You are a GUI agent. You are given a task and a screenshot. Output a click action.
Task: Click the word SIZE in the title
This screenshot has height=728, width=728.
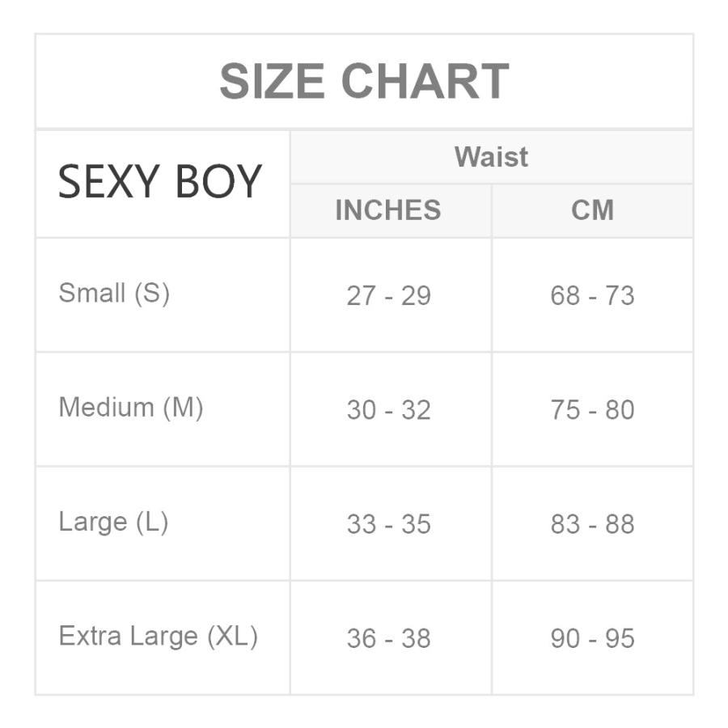[272, 81]
